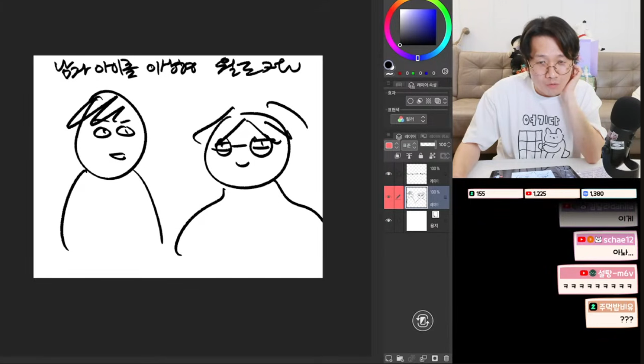The height and width of the screenshot is (364, 644).
Task: Click inside the blue color square picker
Action: 418,27
